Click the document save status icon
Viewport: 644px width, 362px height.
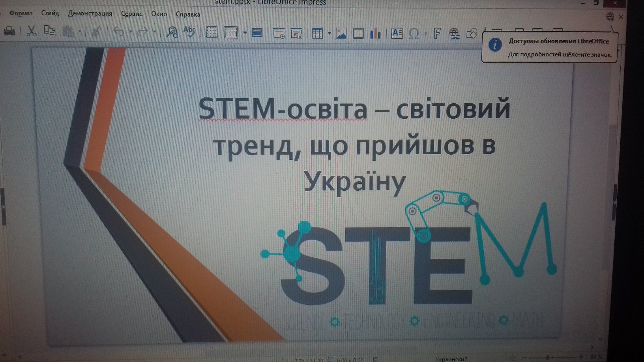(x=376, y=359)
